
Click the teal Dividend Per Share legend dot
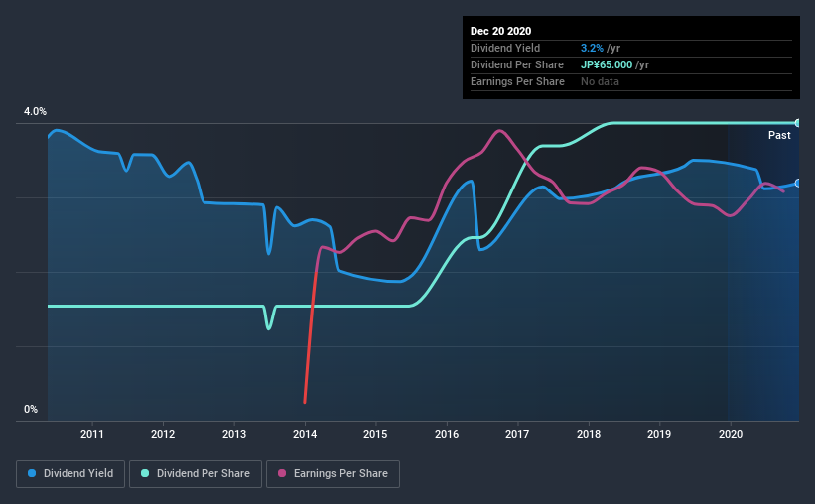pyautogui.click(x=145, y=473)
